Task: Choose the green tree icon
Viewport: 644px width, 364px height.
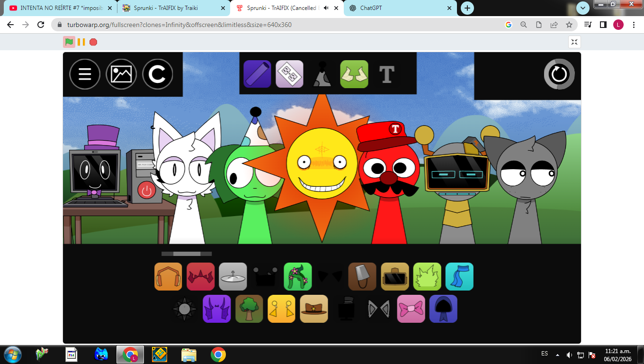Action: coord(249,309)
